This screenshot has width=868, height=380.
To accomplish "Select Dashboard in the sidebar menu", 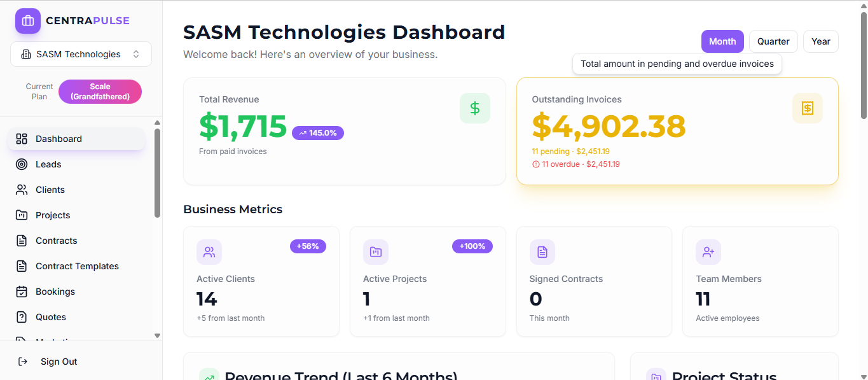I will [x=59, y=139].
